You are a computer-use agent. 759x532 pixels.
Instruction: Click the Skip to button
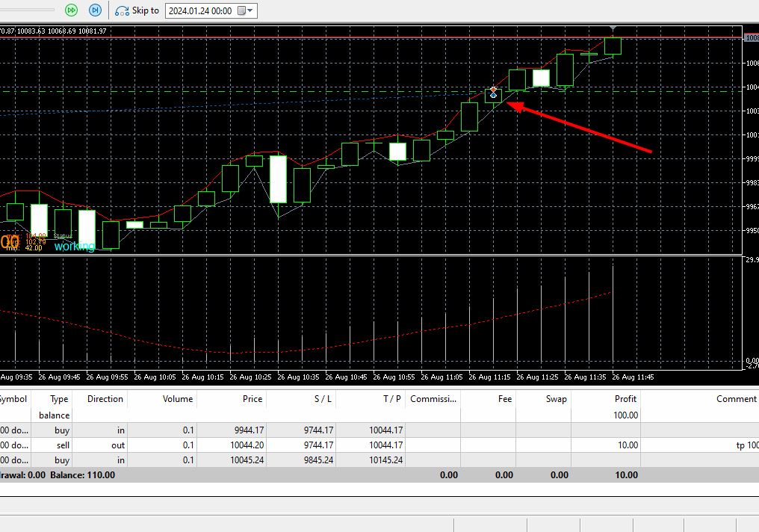[x=137, y=10]
